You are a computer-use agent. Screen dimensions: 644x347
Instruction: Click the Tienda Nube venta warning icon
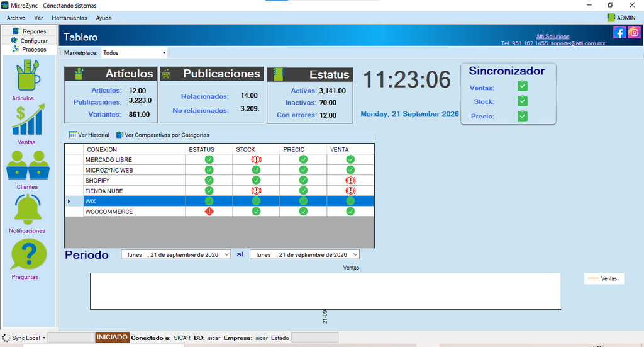(x=350, y=191)
